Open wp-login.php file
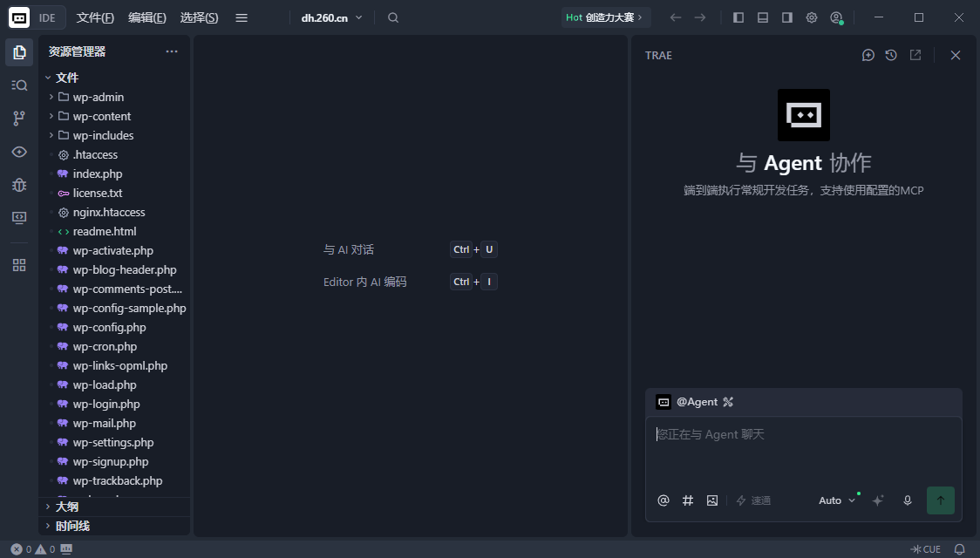Viewport: 980px width, 558px height. (x=115, y=405)
